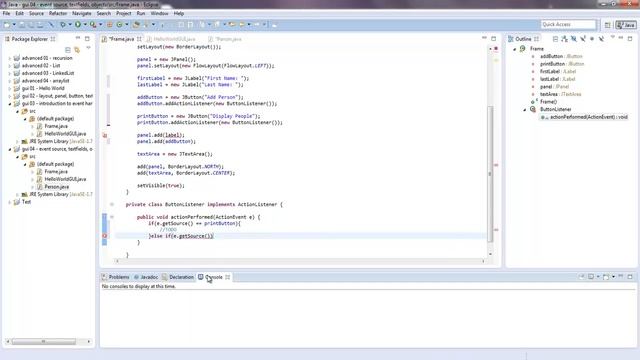Expand the gui 01 - Hello World project

[x=10, y=89]
